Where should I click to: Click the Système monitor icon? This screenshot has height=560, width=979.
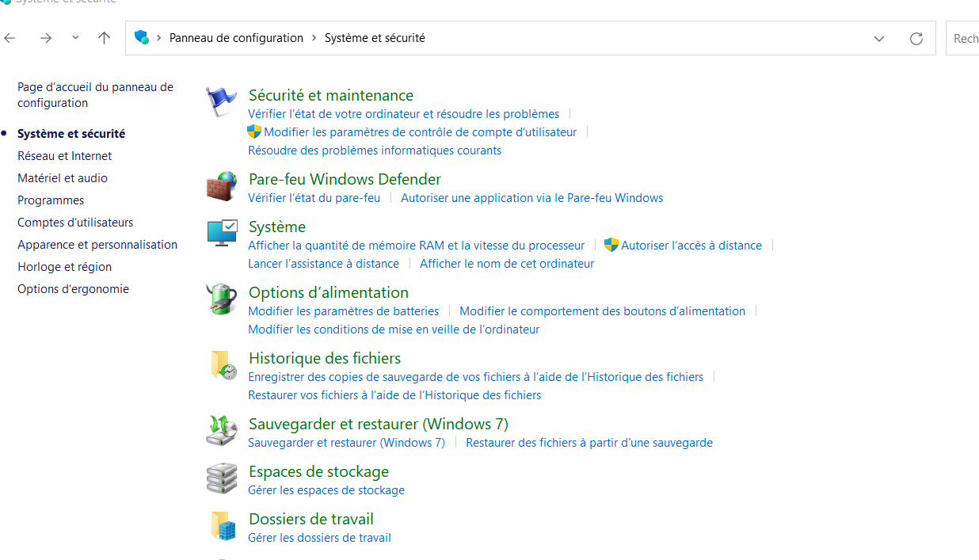tap(221, 233)
